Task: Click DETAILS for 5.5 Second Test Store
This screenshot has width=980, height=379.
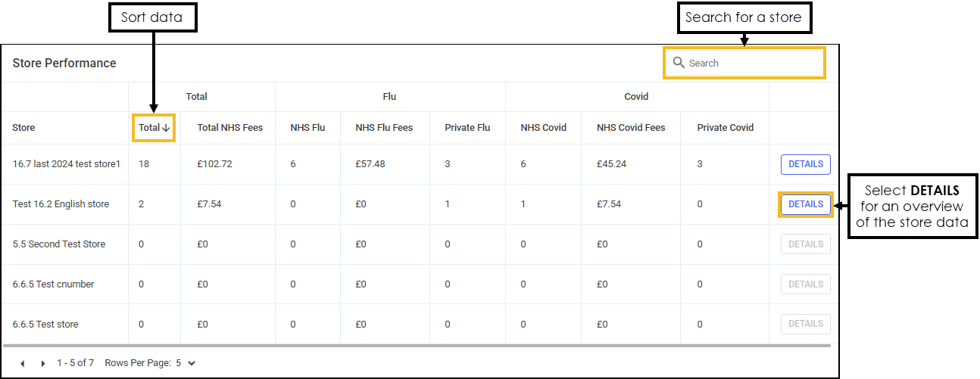Action: (805, 244)
